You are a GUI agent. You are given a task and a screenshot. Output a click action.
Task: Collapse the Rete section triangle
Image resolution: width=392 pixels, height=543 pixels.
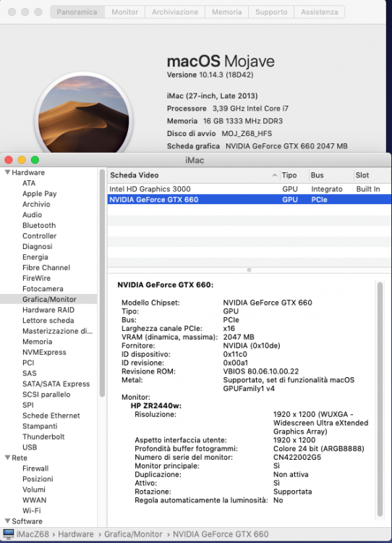[x=7, y=458]
